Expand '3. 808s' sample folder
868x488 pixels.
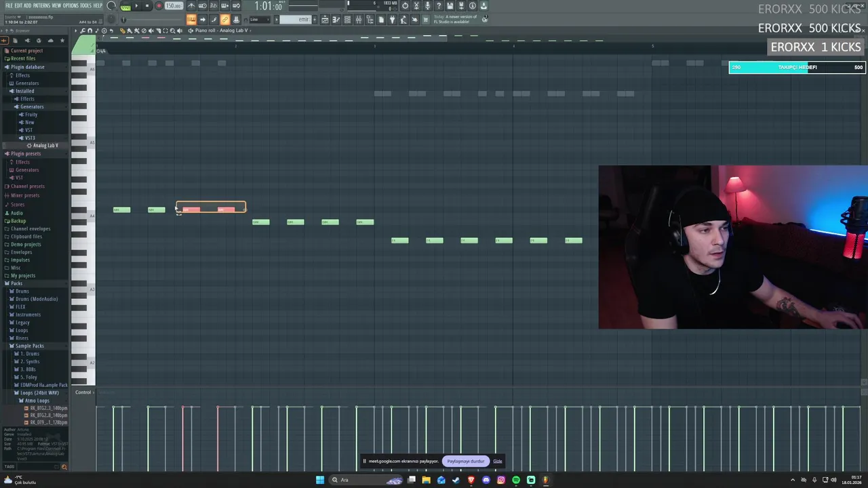[28, 369]
